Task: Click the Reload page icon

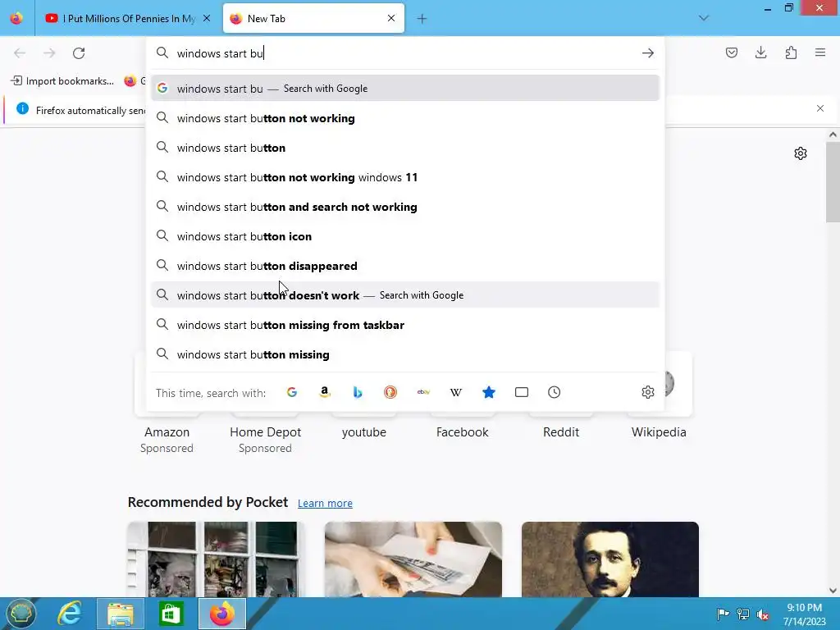Action: click(79, 53)
